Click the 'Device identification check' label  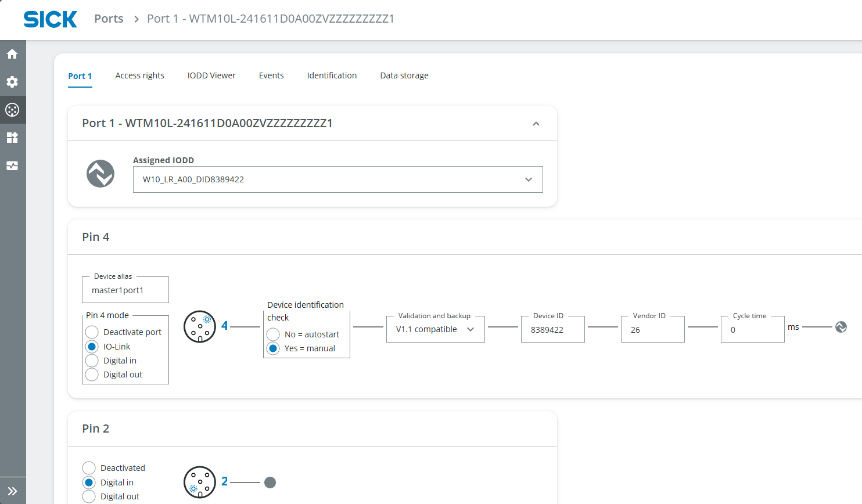(x=306, y=311)
